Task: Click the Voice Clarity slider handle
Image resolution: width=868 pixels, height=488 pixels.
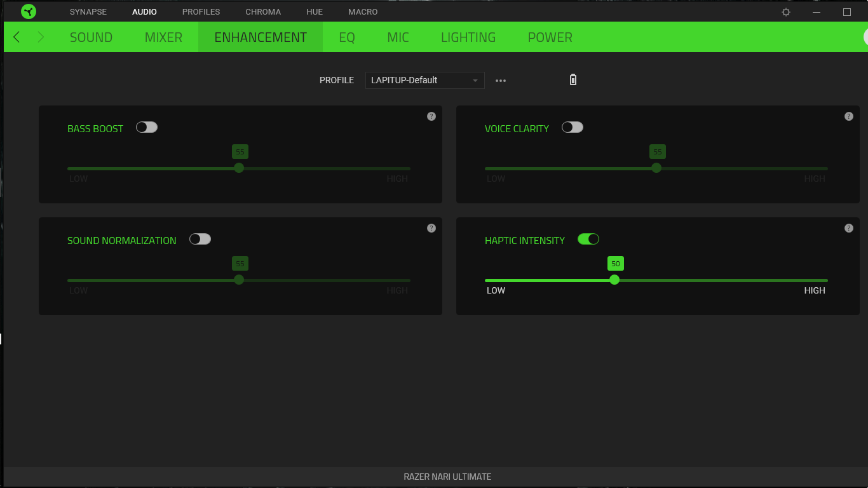Action: tap(656, 168)
